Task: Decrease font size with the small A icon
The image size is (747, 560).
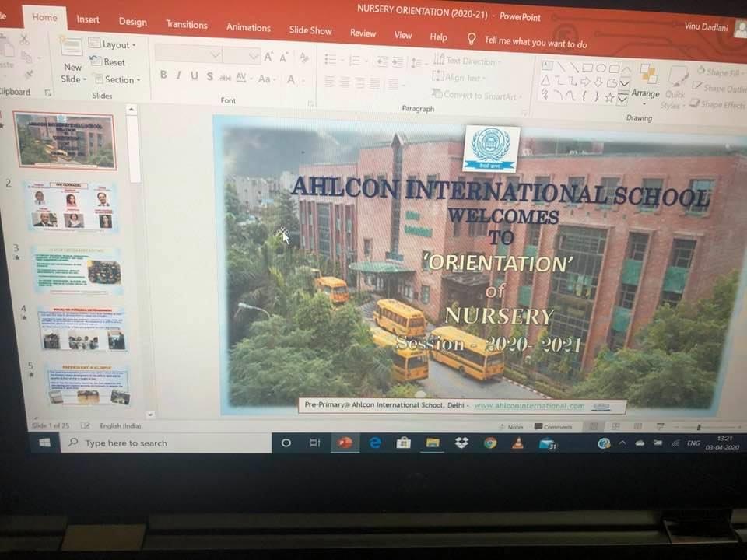Action: coord(284,58)
